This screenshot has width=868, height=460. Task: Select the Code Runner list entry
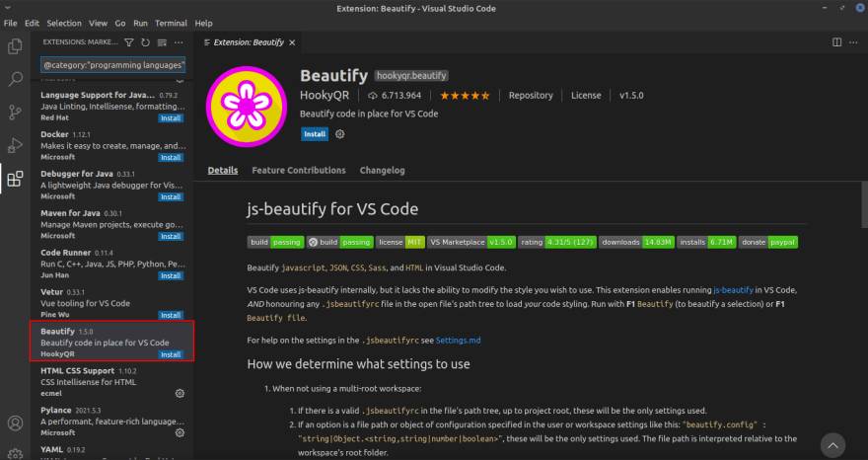111,264
